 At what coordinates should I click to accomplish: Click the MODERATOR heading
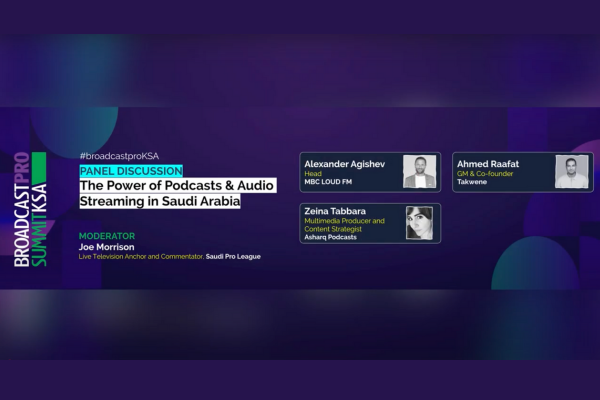tap(107, 236)
